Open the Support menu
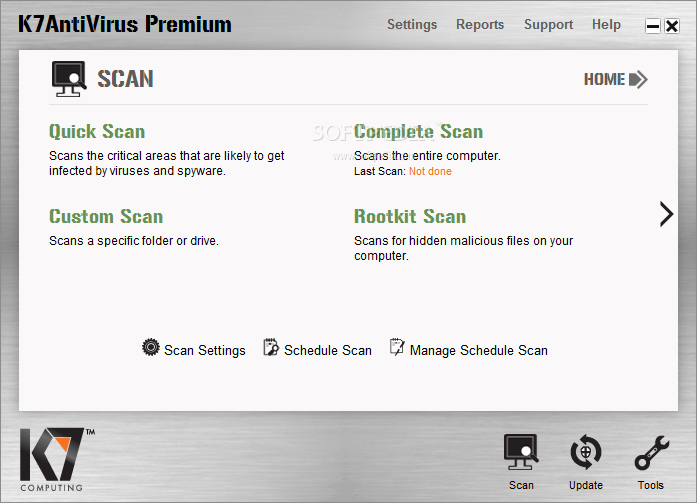Viewport: 697px width, 503px height. (x=548, y=24)
